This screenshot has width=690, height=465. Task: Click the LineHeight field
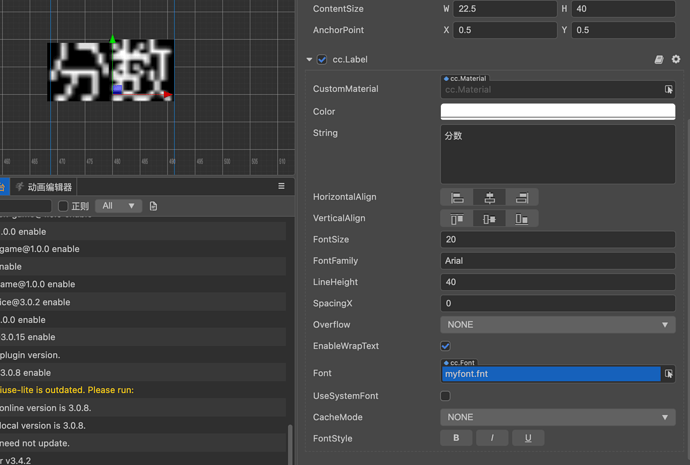(558, 282)
